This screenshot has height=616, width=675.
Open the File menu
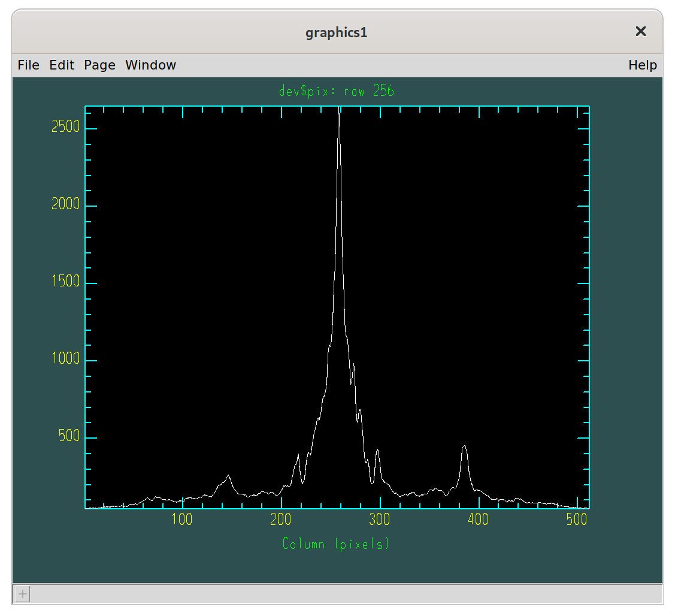tap(28, 65)
